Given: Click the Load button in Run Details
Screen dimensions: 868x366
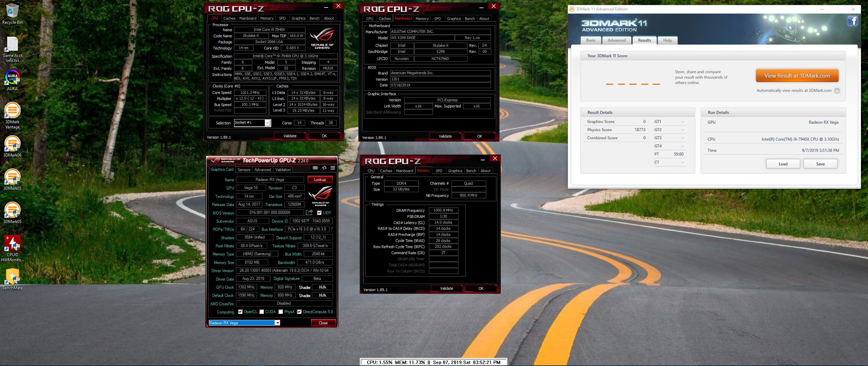Looking at the screenshot, I should pyautogui.click(x=783, y=164).
